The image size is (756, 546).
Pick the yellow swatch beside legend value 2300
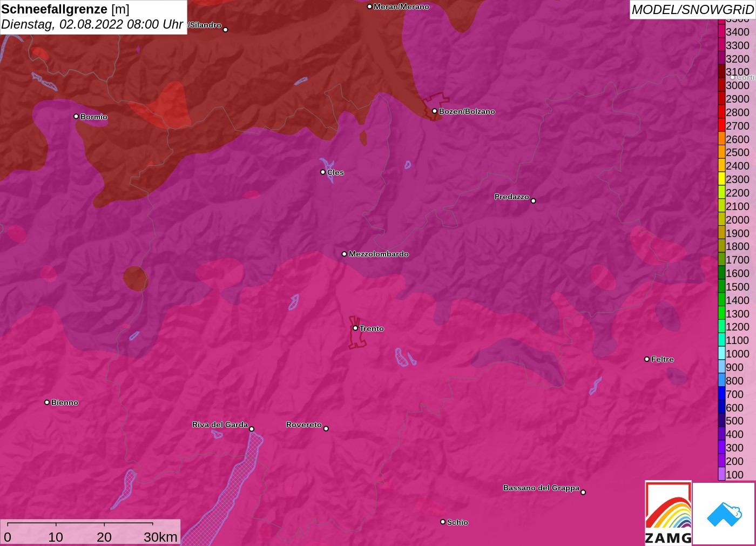click(721, 179)
